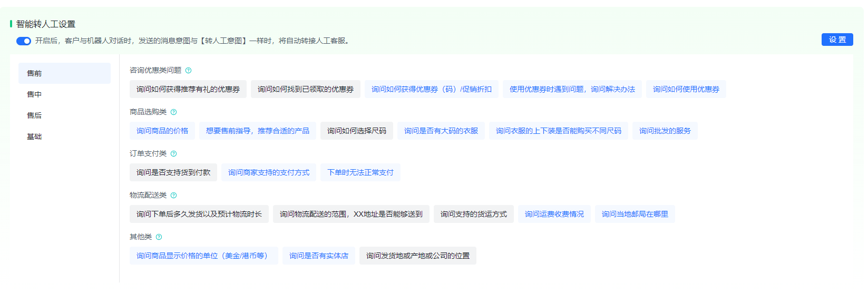Select the 售中 tab
The image size is (868, 302).
pyautogui.click(x=64, y=94)
